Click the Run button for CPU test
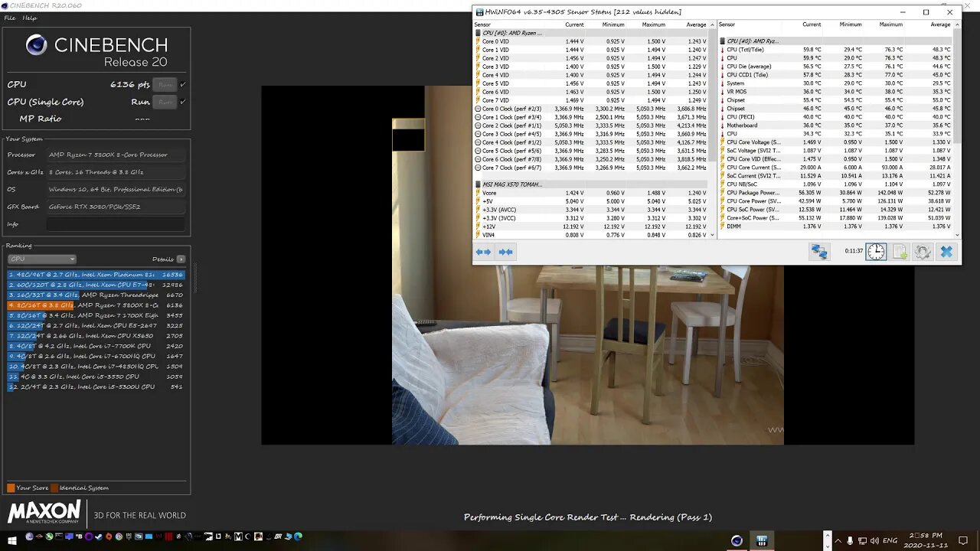Image resolution: width=980 pixels, height=551 pixels. click(164, 84)
